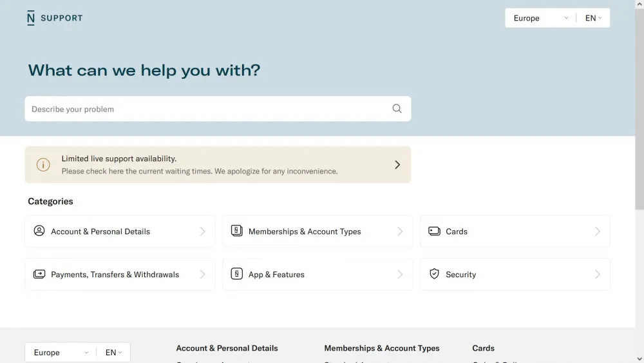Click the info icon in availability banner
The image size is (644, 363).
[x=43, y=165]
